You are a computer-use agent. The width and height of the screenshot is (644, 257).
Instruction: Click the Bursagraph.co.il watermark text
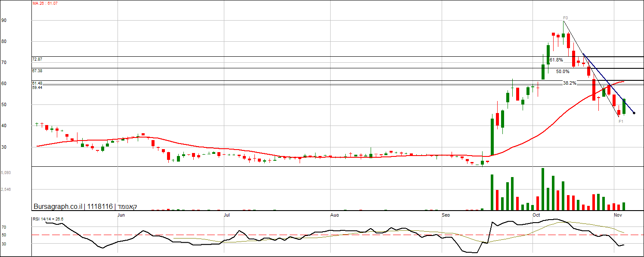pos(58,207)
